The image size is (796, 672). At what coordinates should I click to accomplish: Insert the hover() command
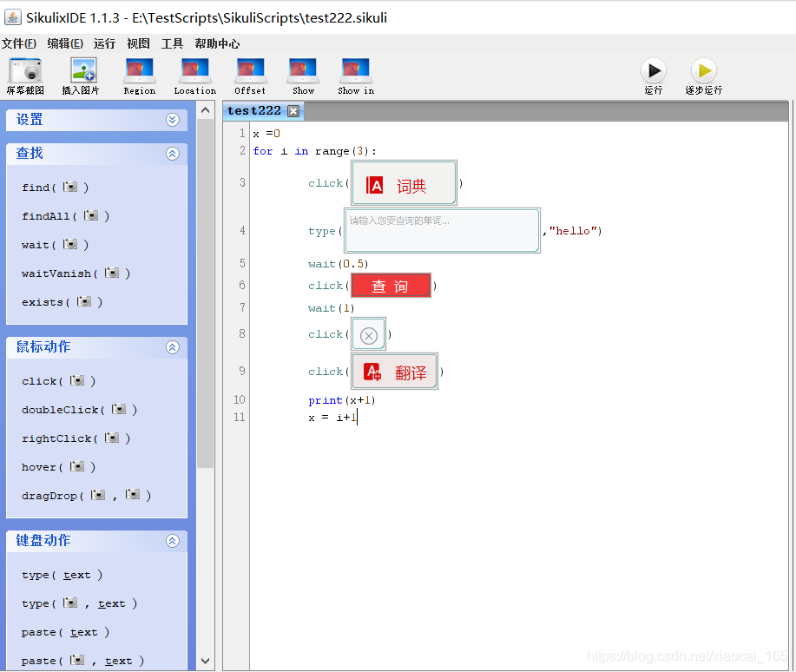pos(59,467)
